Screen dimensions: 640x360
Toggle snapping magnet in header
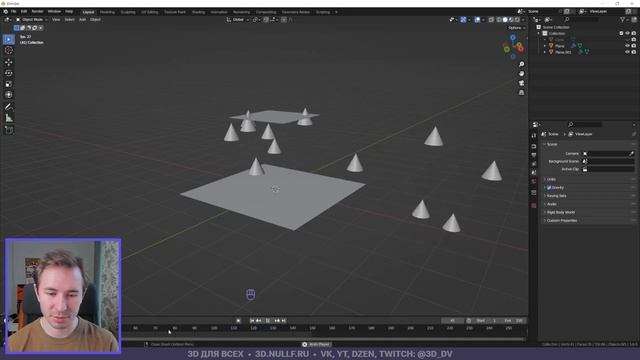pos(266,20)
